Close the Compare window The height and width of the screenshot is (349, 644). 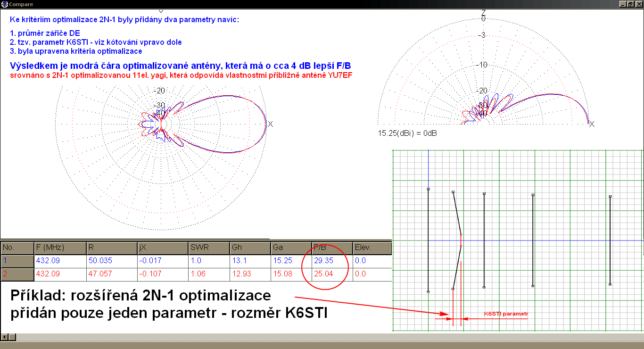639,4
